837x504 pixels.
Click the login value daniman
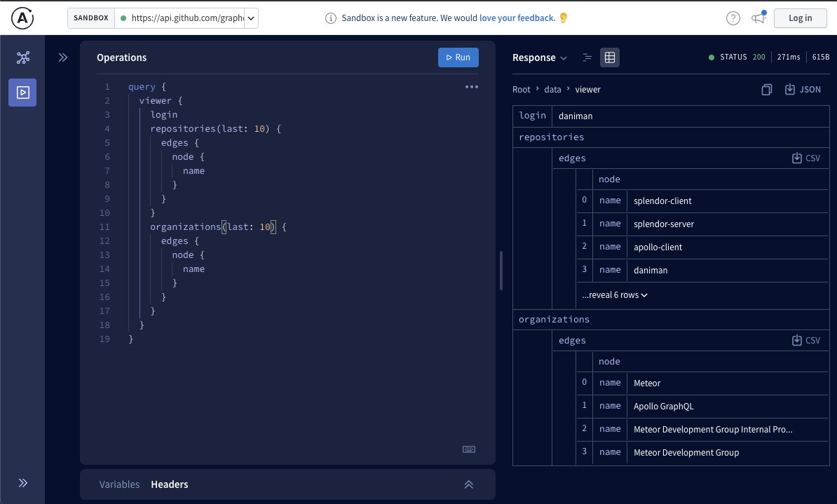tap(576, 116)
